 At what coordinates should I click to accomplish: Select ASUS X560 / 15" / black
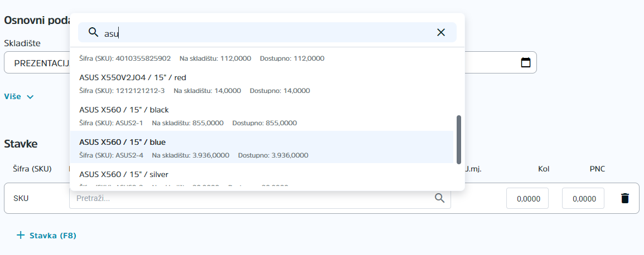click(262, 115)
